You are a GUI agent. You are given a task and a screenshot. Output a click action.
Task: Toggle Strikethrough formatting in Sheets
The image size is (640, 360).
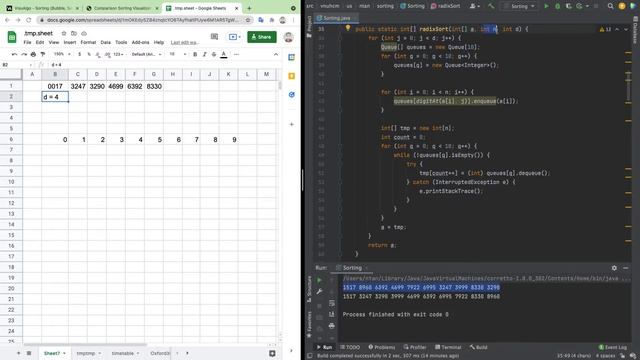[x=214, y=54]
